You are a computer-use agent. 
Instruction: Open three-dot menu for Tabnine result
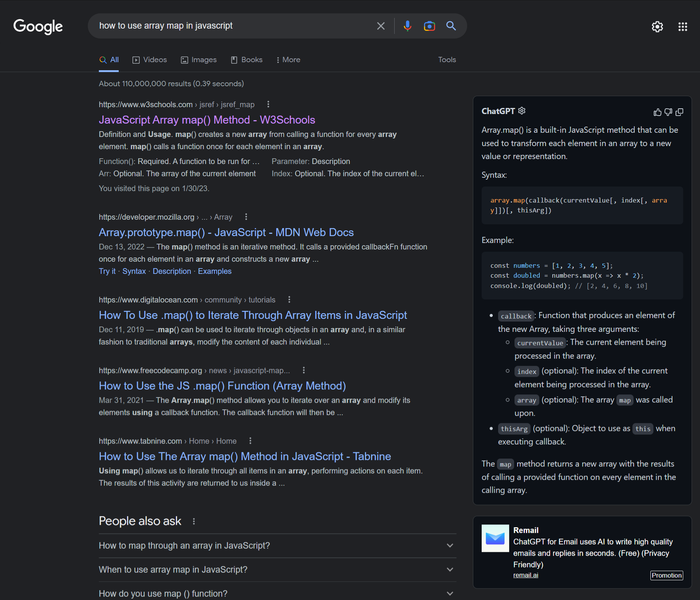[250, 441]
